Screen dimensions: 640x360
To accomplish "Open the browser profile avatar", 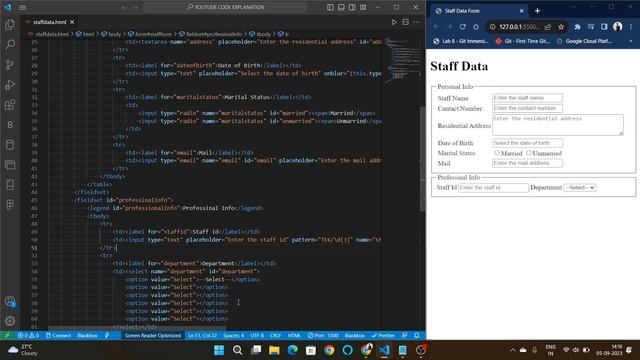I will pos(618,27).
